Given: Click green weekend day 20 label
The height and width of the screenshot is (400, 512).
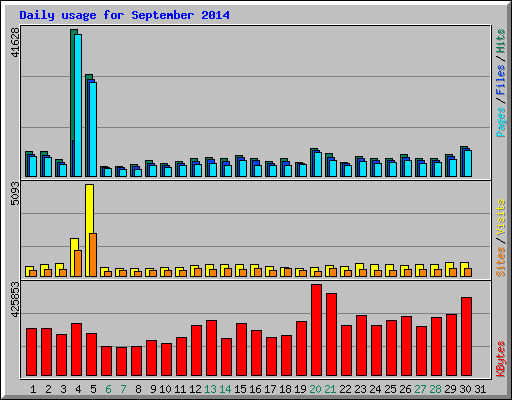Looking at the screenshot, I should (315, 389).
